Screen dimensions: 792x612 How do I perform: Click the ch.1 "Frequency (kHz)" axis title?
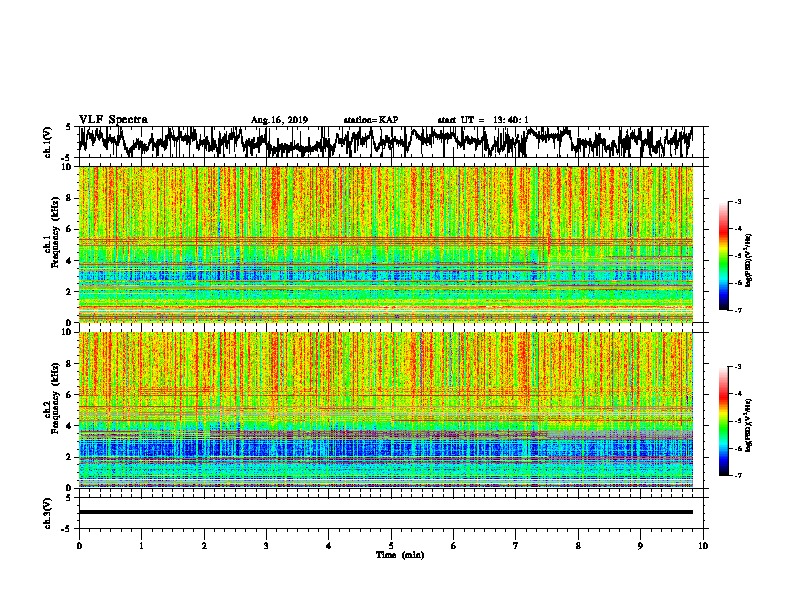coord(55,232)
